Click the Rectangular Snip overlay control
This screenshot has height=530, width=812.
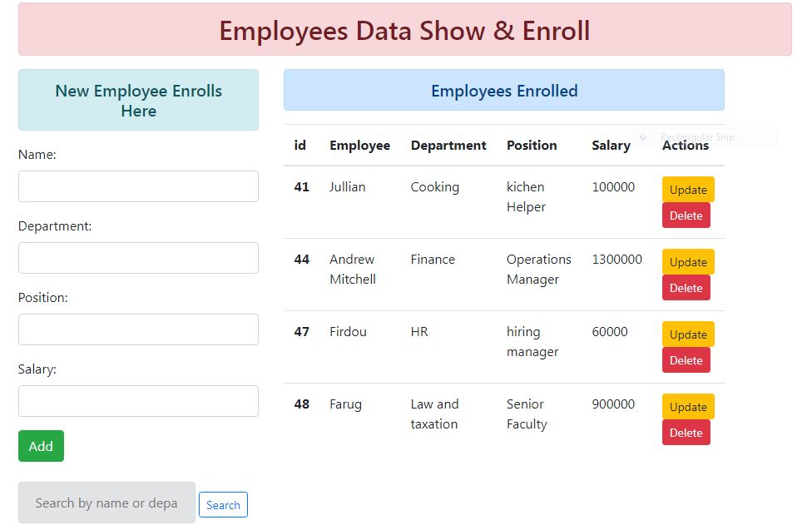(x=707, y=136)
